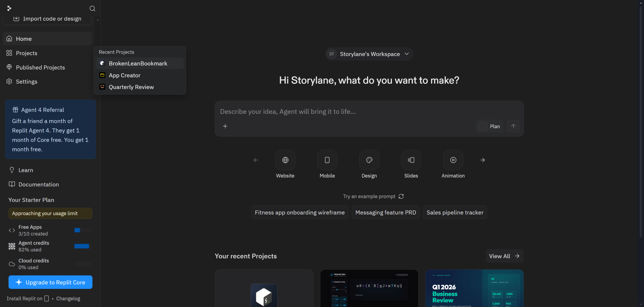Click the Replit logo icon
This screenshot has width=644, height=307.
coord(9,9)
